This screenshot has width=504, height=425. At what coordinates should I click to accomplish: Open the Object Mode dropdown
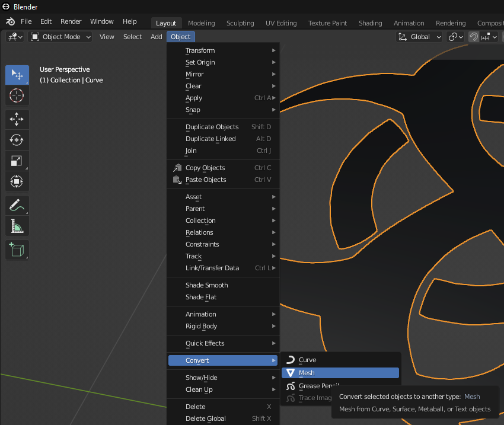pyautogui.click(x=60, y=37)
